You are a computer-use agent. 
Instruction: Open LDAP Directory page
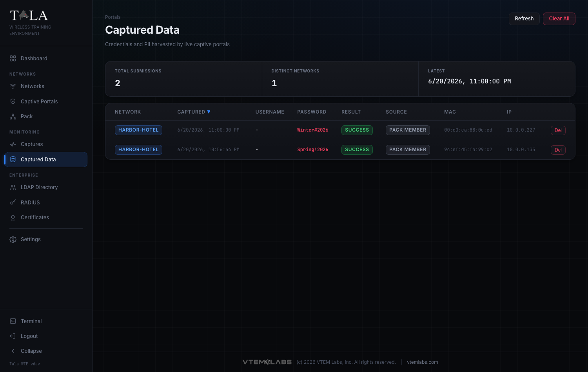(x=46, y=187)
